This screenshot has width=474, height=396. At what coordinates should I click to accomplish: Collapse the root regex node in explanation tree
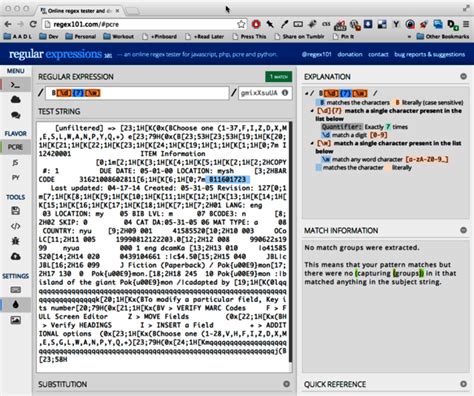point(306,93)
